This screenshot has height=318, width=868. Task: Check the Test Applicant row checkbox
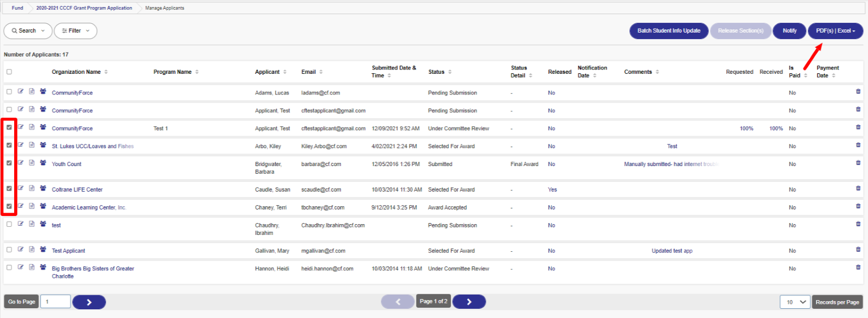(x=9, y=250)
